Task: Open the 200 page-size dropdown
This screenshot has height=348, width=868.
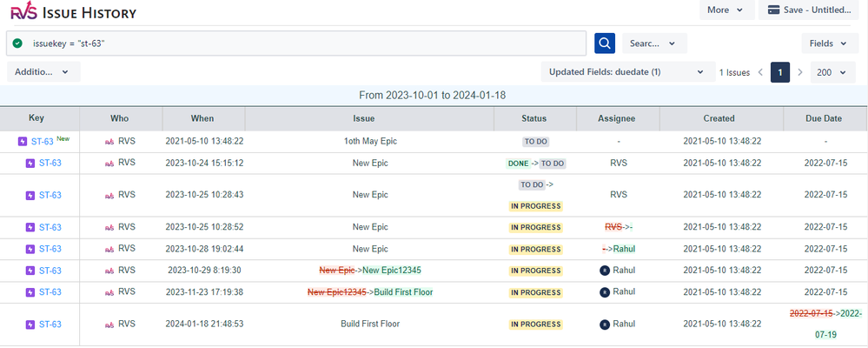Action: (832, 72)
